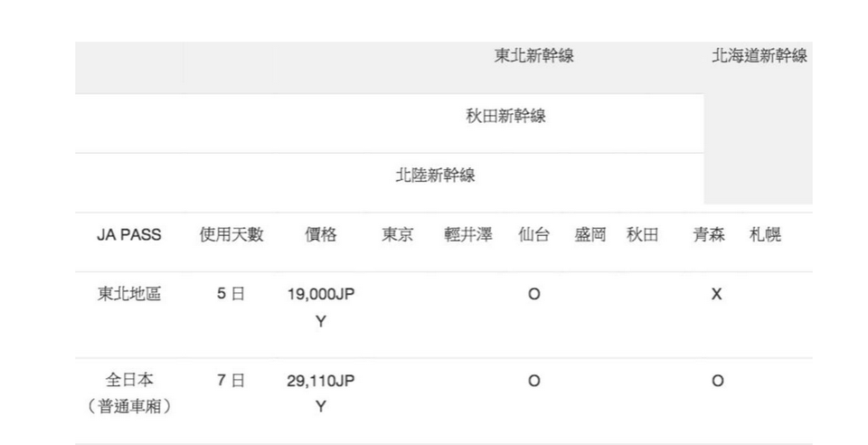Click the JA PASS column header
868x445 pixels.
point(128,235)
